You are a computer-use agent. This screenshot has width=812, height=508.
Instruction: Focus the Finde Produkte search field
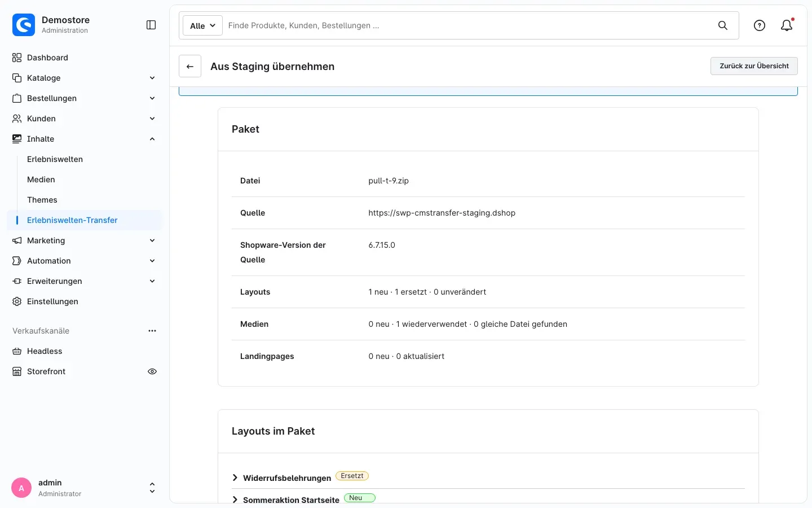(468, 25)
